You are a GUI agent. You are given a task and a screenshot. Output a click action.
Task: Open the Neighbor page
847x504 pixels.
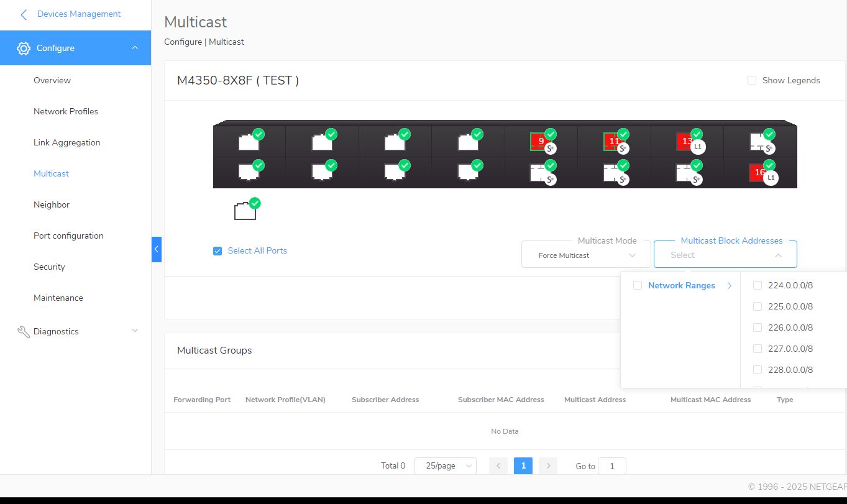click(52, 204)
